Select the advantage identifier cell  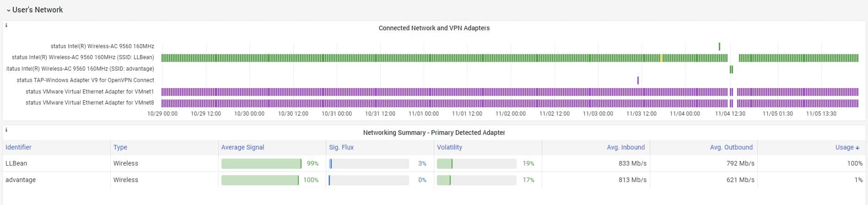[21, 180]
